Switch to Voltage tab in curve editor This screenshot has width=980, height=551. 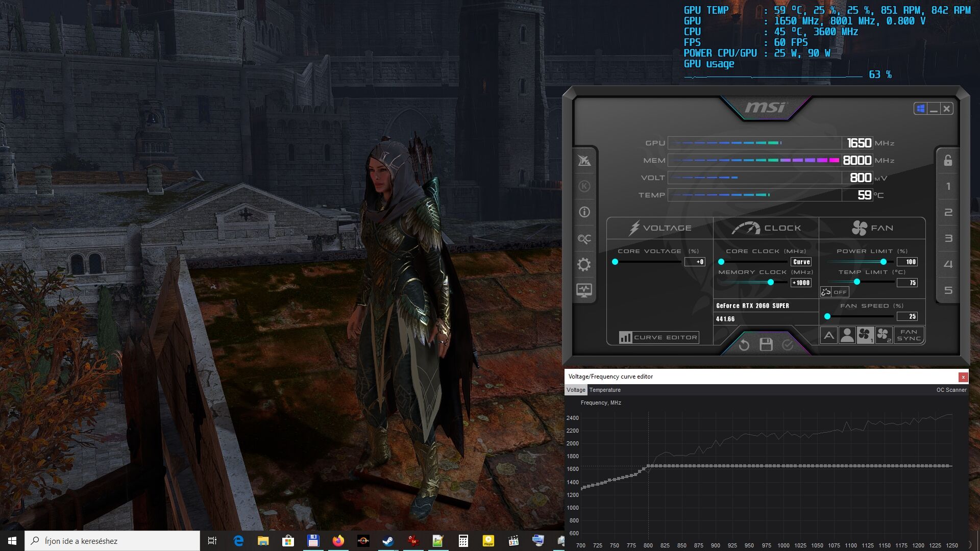(576, 390)
